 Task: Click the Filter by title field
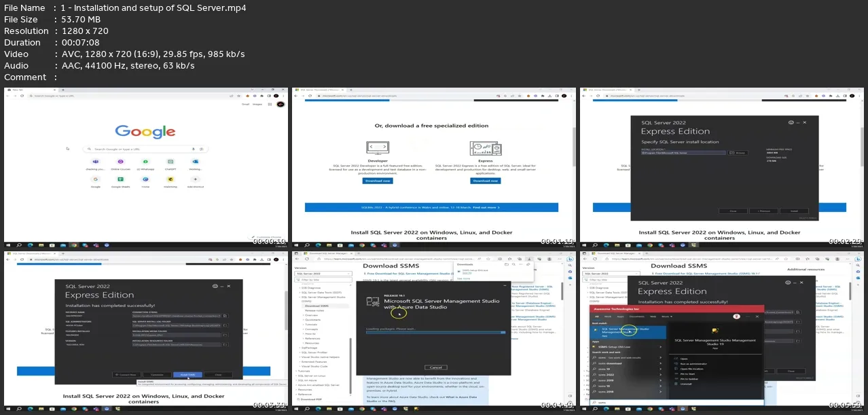(x=325, y=279)
